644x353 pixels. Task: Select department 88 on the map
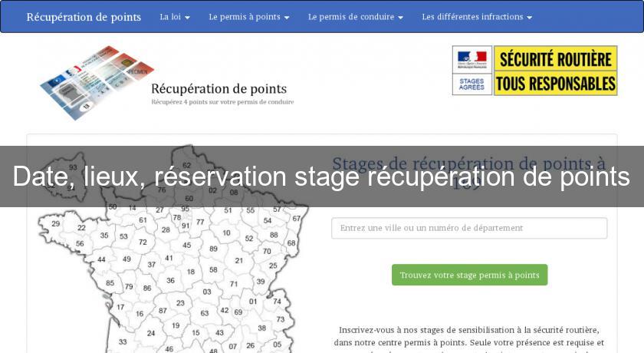pos(274,235)
